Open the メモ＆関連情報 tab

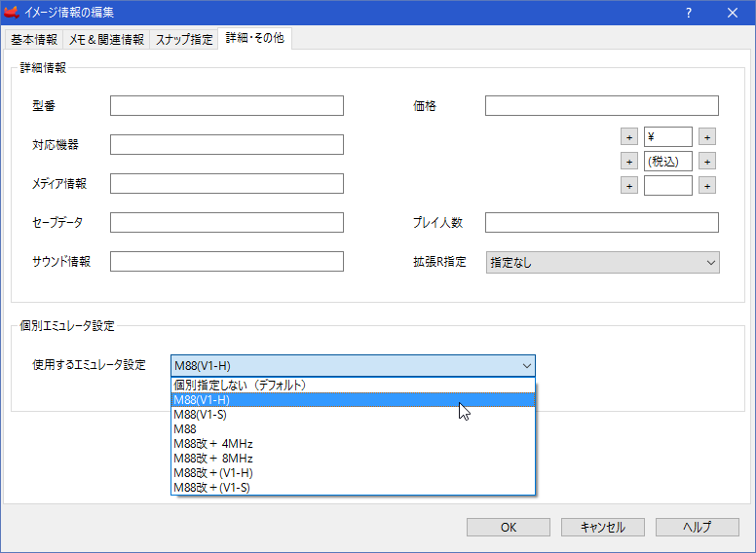(107, 40)
